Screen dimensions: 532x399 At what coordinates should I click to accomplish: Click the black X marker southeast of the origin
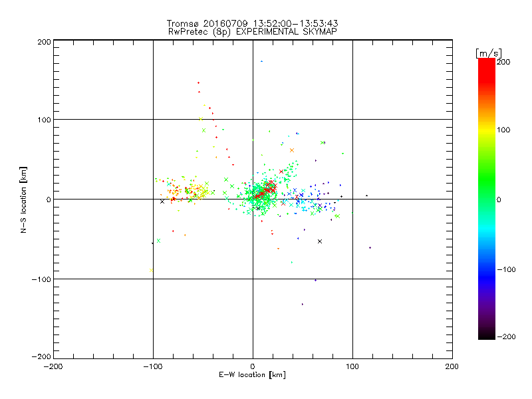(x=320, y=241)
